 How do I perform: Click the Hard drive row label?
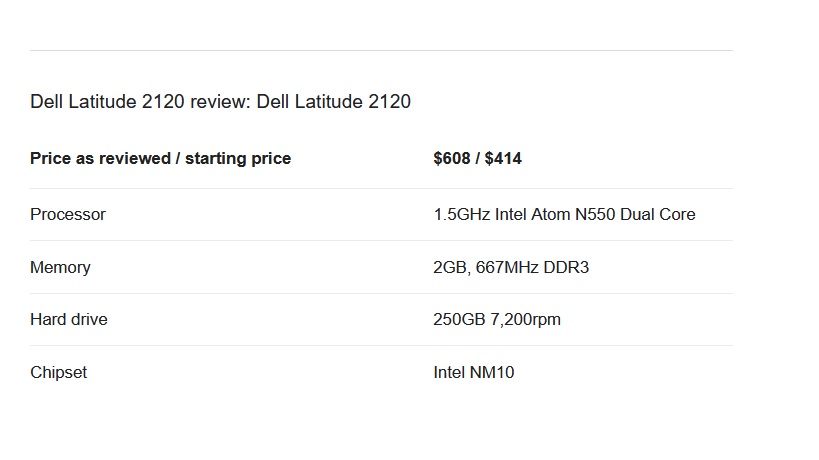click(x=69, y=319)
